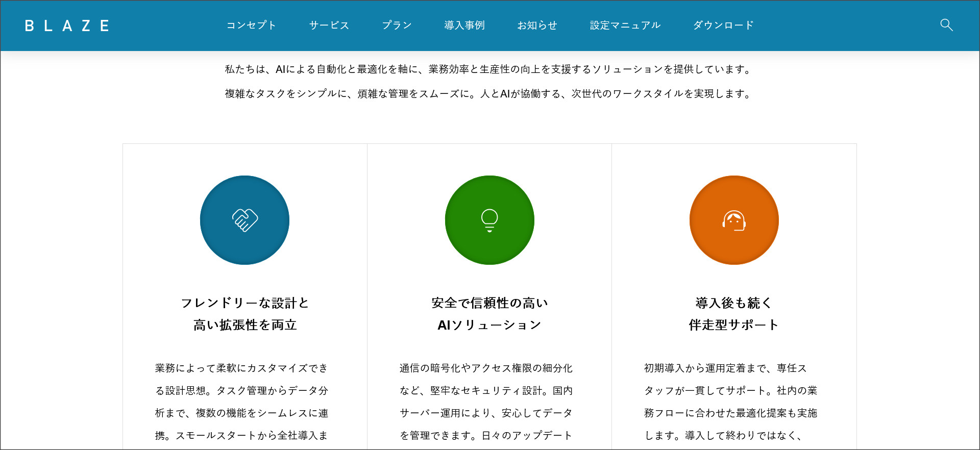
Task: Click heading フレンドリーな設計と
Action: tap(245, 303)
